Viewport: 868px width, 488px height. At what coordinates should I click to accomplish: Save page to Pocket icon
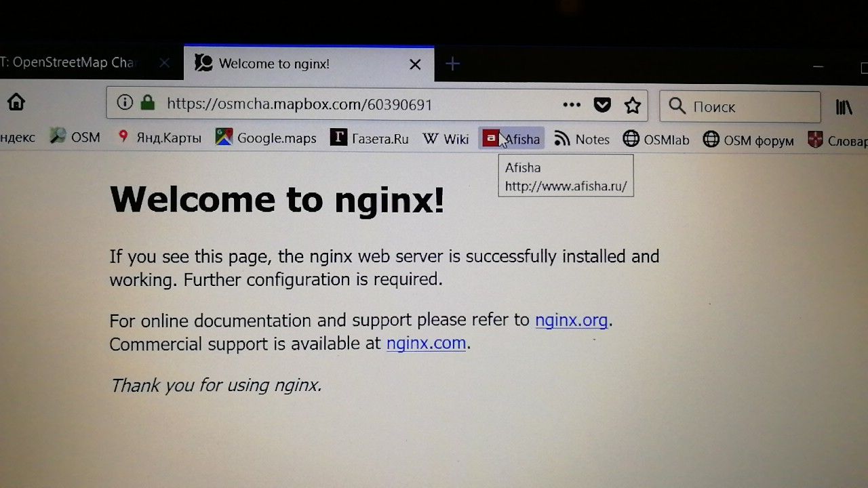click(x=602, y=105)
